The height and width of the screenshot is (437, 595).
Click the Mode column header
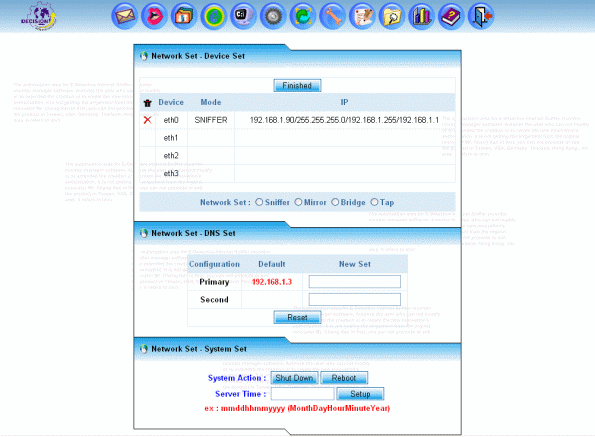211,102
